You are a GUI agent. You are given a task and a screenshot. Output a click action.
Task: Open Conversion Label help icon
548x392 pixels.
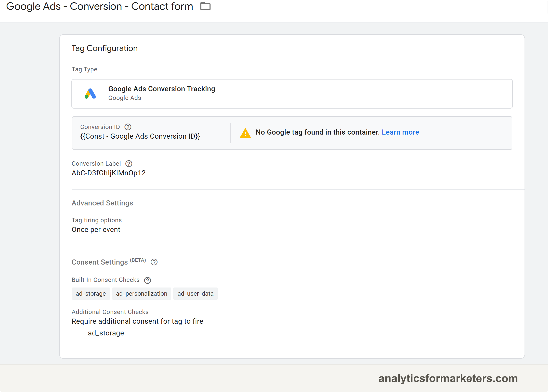click(129, 163)
